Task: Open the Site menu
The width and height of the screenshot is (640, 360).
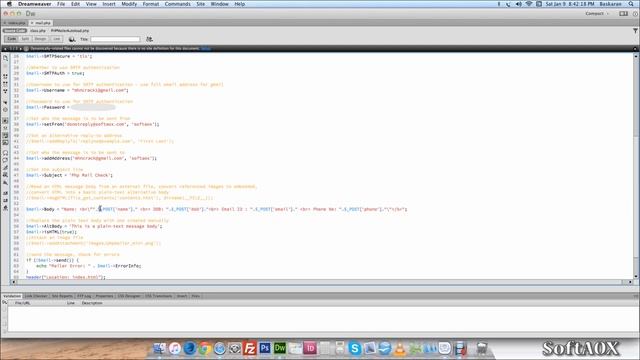Action: coord(200,4)
